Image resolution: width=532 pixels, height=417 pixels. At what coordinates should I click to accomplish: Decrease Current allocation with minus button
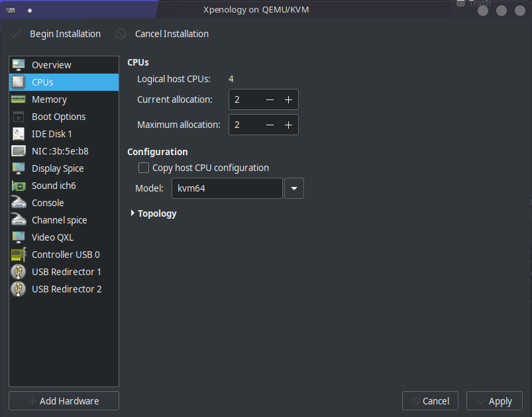270,99
